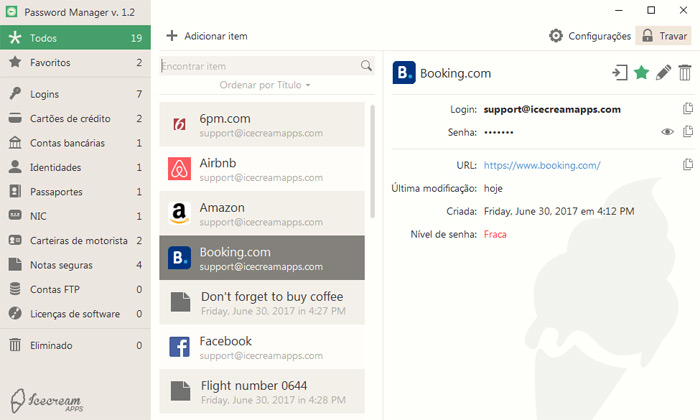
Task: Lock the vault with Travar
Action: (x=664, y=36)
